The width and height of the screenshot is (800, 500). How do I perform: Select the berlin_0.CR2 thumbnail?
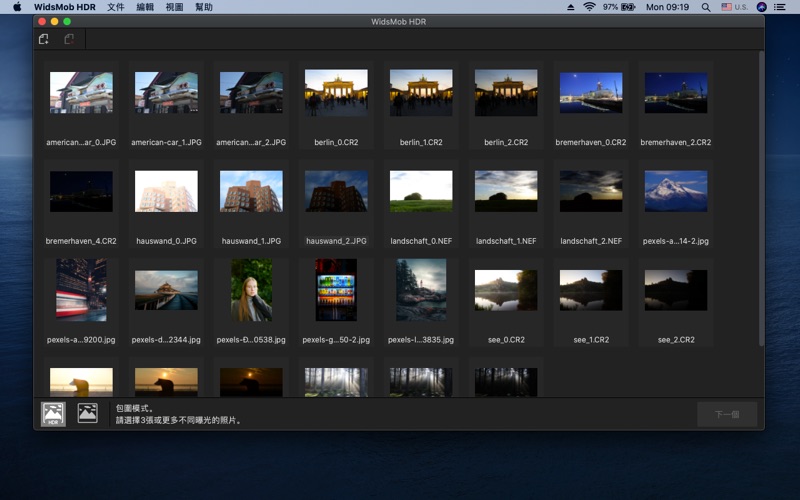[336, 92]
